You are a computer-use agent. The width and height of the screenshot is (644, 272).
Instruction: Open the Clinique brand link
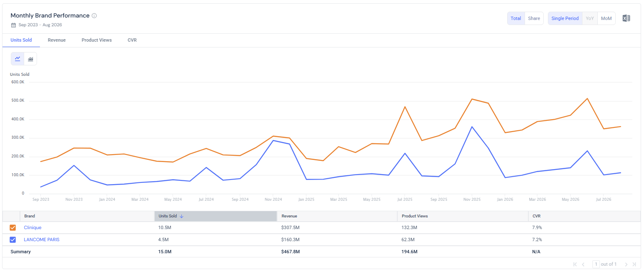(x=32, y=227)
